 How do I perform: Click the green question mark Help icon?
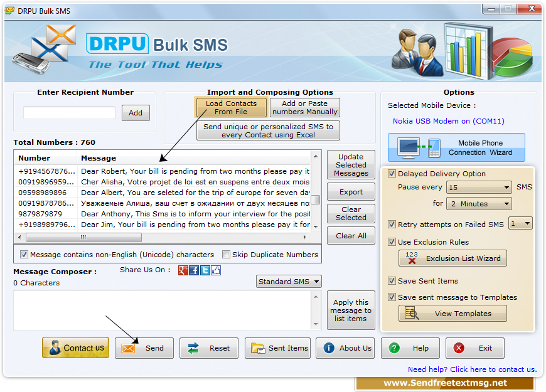[394, 348]
